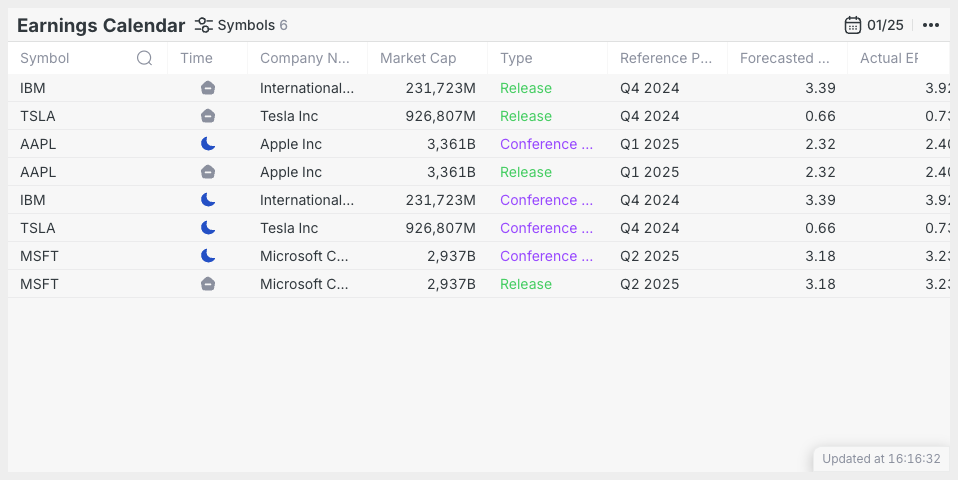Sort by the Symbol column header

[45, 58]
